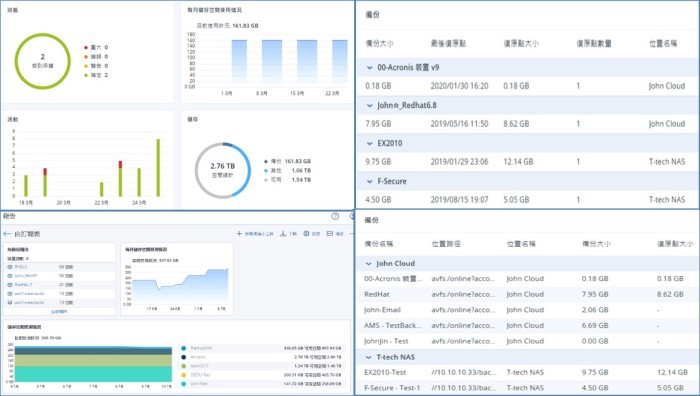Click the 目前使用狀況 161.83 GB label
This screenshot has width=700, height=396.
pyautogui.click(x=228, y=26)
